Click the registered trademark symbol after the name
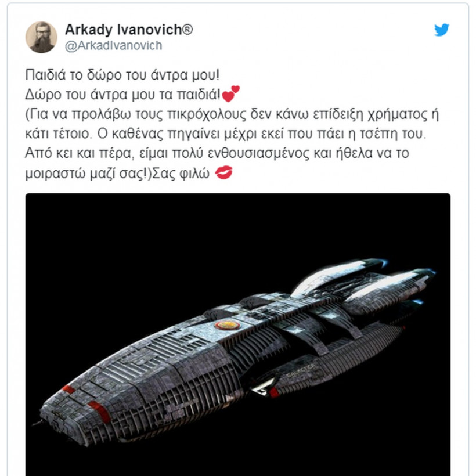 click(187, 30)
